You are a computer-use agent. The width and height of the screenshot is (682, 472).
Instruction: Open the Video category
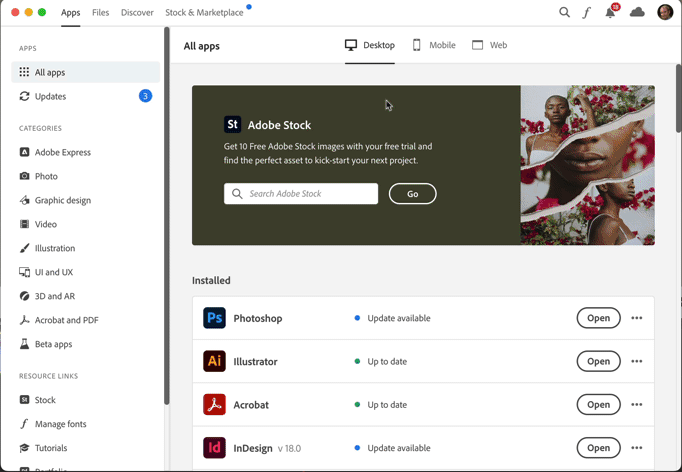[38, 224]
